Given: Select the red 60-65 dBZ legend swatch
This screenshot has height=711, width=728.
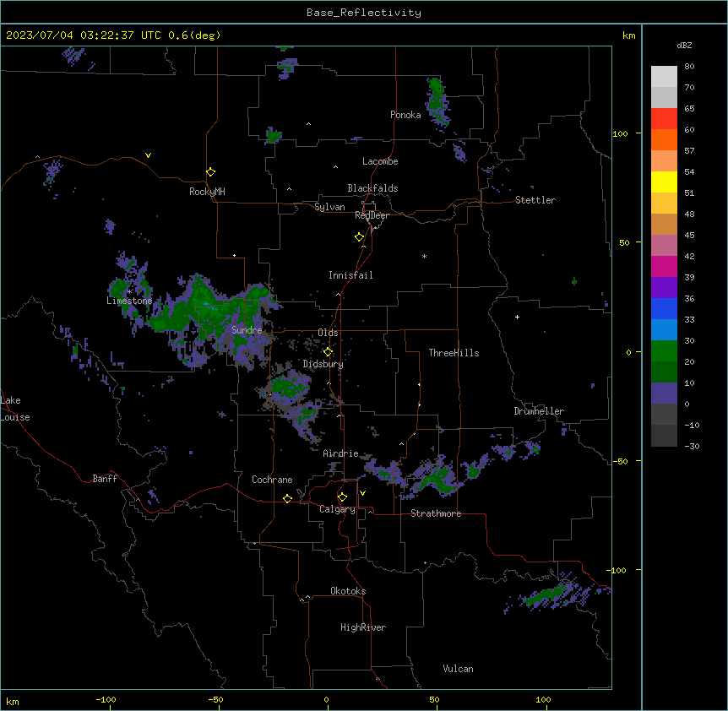Looking at the screenshot, I should [x=664, y=119].
